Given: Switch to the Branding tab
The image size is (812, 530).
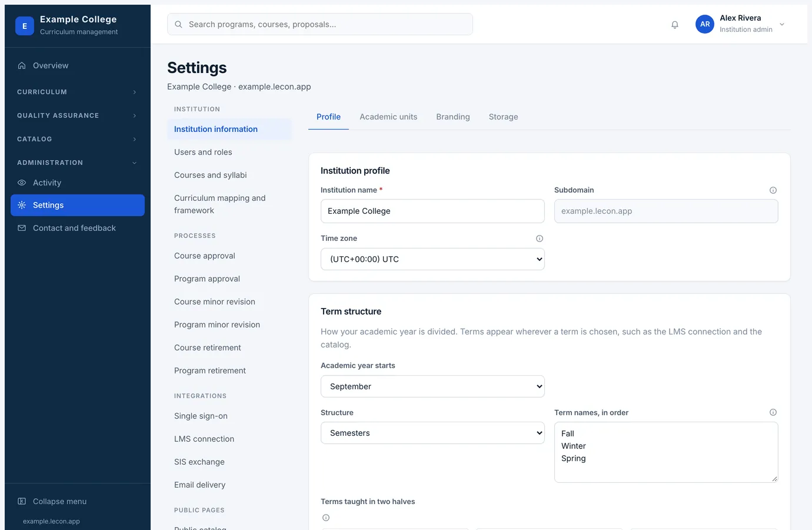Looking at the screenshot, I should (x=453, y=117).
